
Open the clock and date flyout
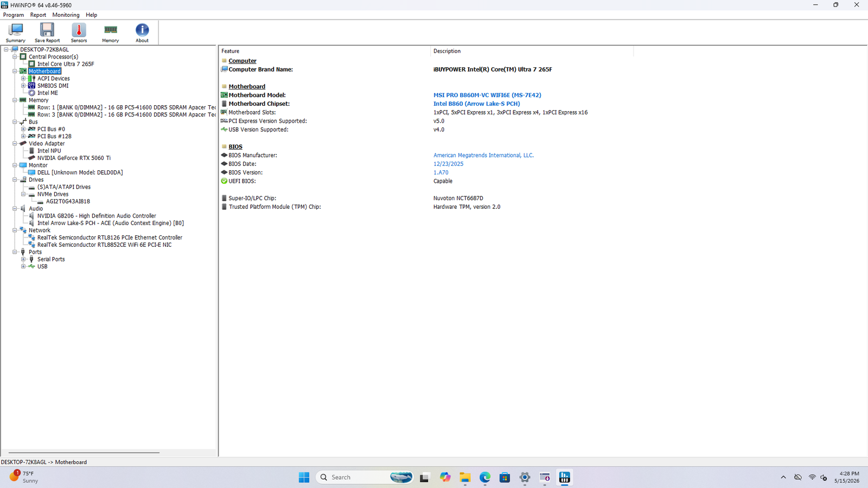coord(846,477)
